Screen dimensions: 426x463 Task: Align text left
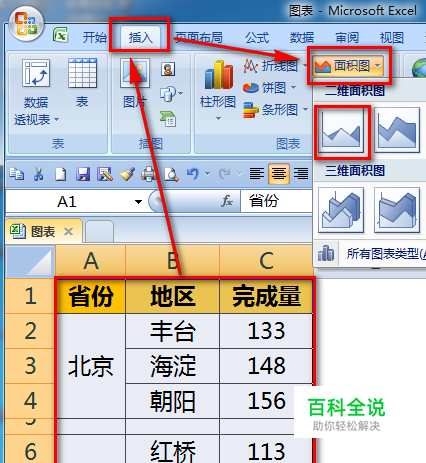257,174
